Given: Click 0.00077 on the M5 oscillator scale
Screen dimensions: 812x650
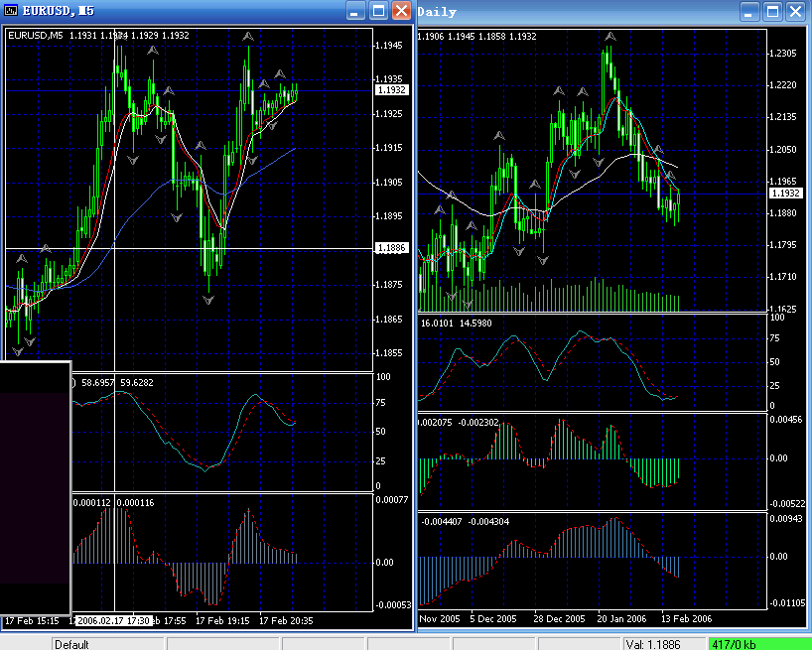Looking at the screenshot, I should pos(392,499).
